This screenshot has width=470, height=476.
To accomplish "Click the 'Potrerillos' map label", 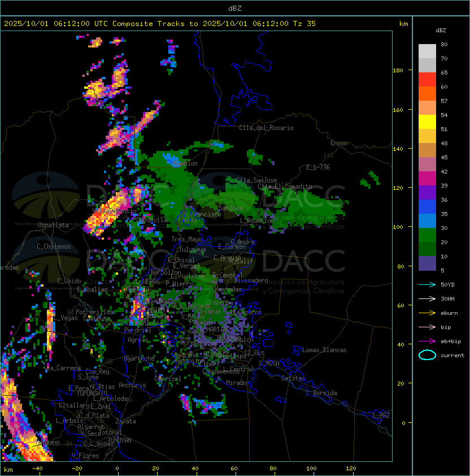I will (94, 312).
